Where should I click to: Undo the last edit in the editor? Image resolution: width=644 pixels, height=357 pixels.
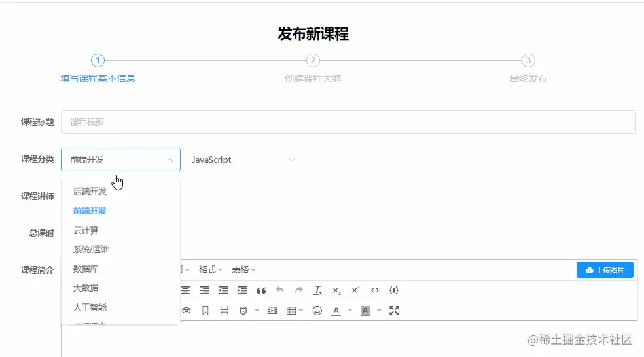click(280, 290)
